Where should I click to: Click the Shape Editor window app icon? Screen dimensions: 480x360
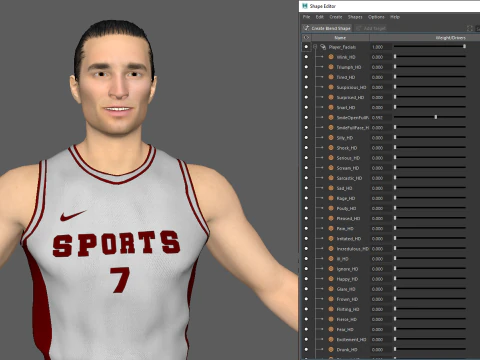click(304, 6)
